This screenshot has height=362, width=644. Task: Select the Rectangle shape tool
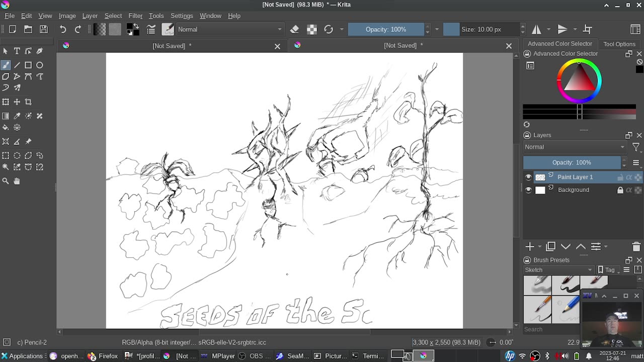(28, 65)
